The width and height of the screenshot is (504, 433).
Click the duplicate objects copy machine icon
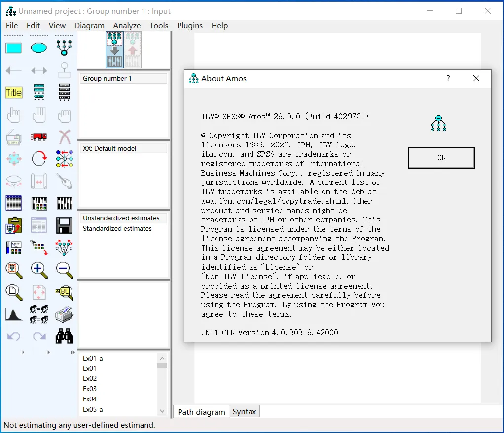coord(13,137)
